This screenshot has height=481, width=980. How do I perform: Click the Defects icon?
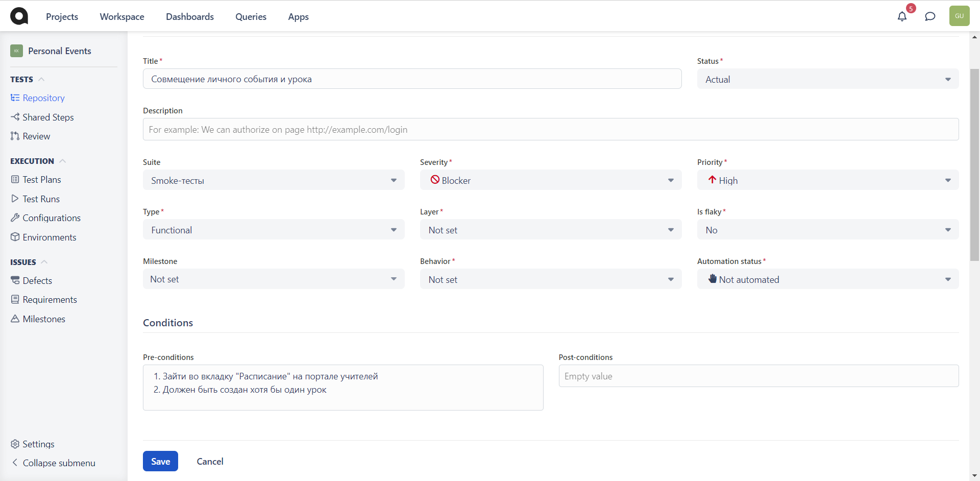[15, 280]
